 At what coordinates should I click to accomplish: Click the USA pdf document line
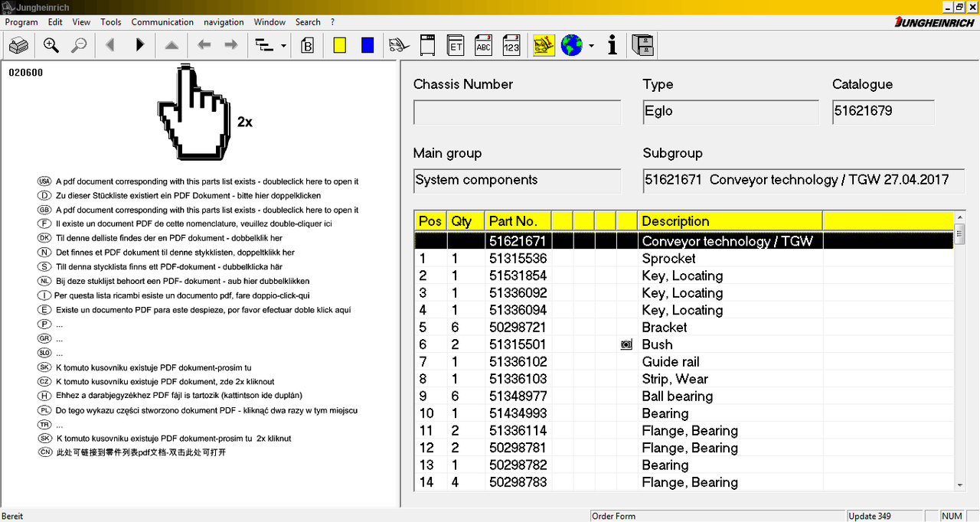pos(198,181)
